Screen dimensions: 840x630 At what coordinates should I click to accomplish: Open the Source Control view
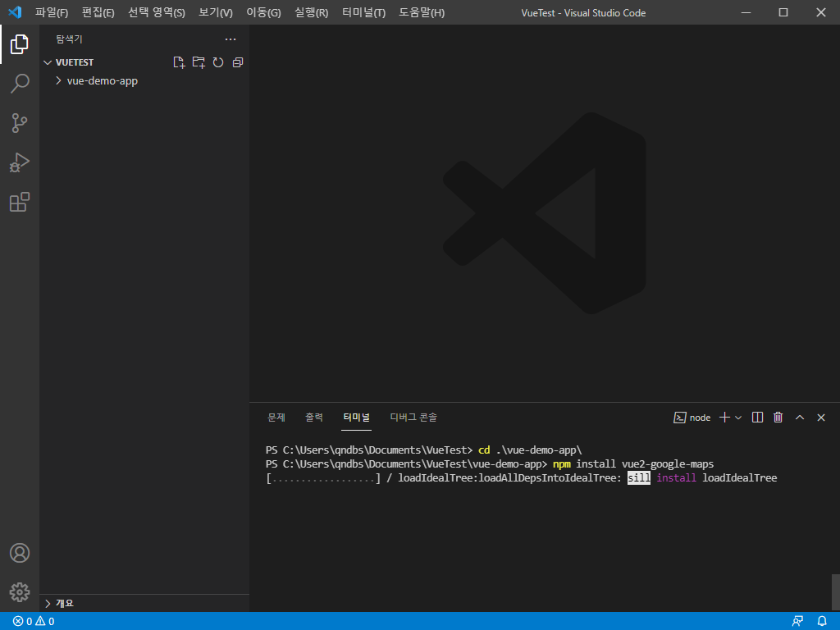pyautogui.click(x=20, y=123)
